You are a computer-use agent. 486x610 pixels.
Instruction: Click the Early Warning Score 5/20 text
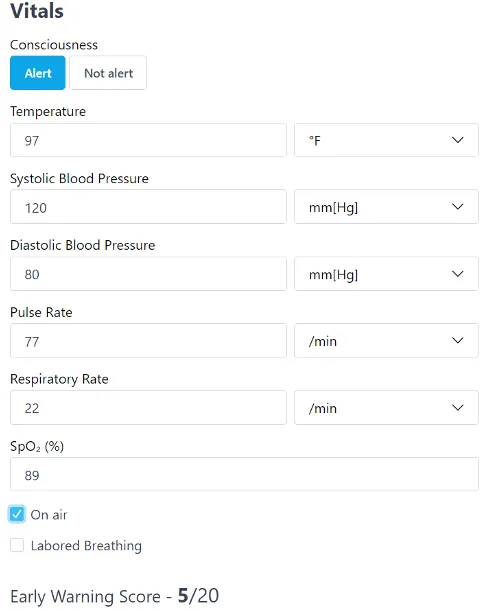coord(114,596)
